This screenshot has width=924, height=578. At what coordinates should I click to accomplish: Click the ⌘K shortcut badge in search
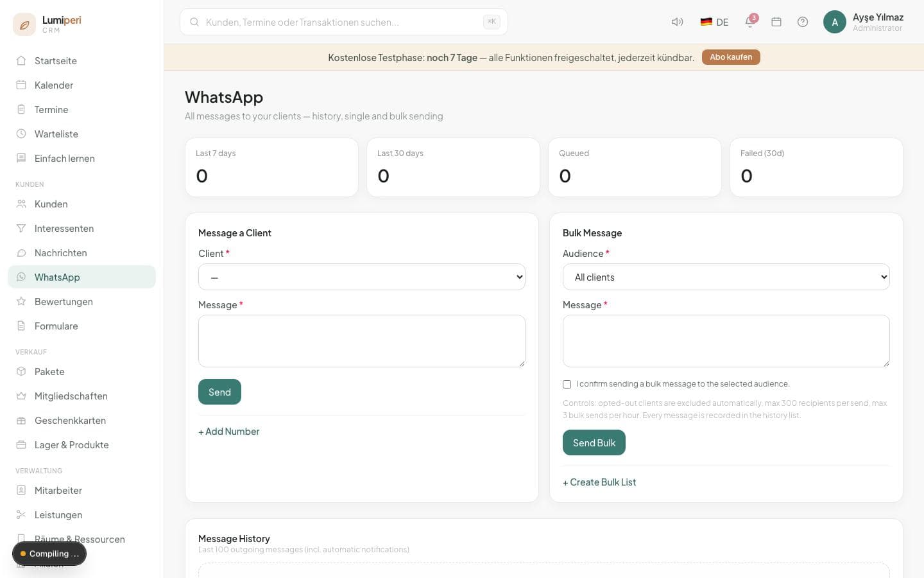click(x=492, y=22)
